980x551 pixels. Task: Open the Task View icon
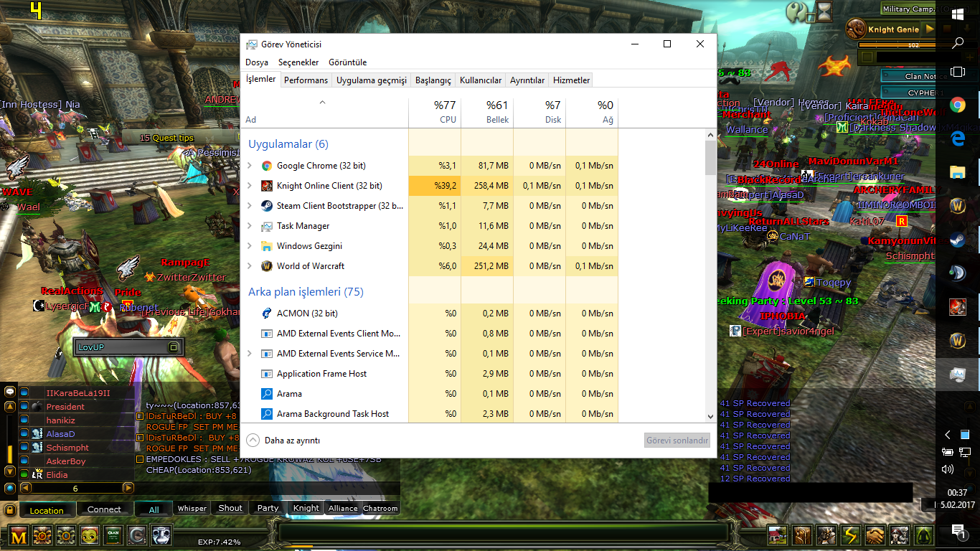(x=958, y=72)
